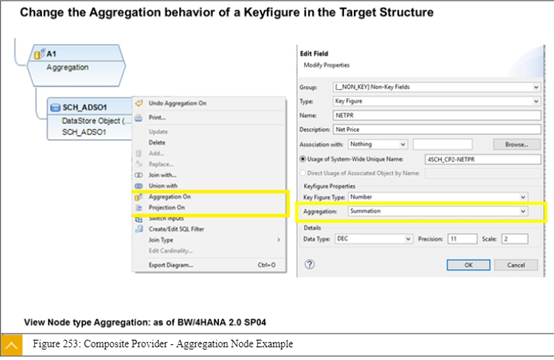
Task: Click the Ctrl+O shortcut text
Action: [266, 265]
